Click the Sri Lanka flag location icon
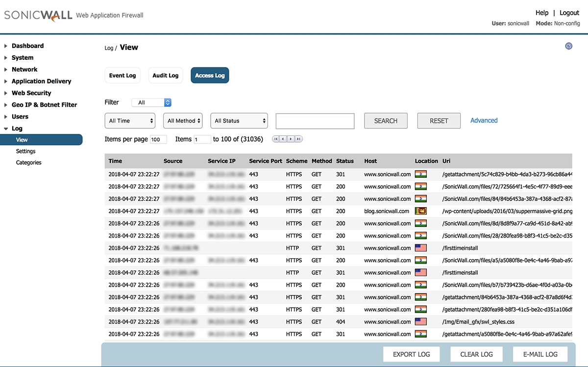The height and width of the screenshot is (367, 588). pyautogui.click(x=420, y=211)
